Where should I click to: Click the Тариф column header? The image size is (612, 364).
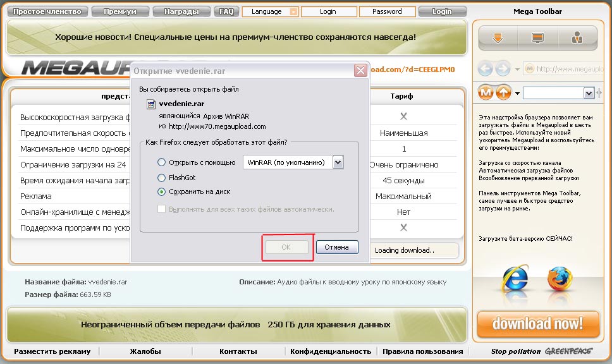click(x=401, y=96)
